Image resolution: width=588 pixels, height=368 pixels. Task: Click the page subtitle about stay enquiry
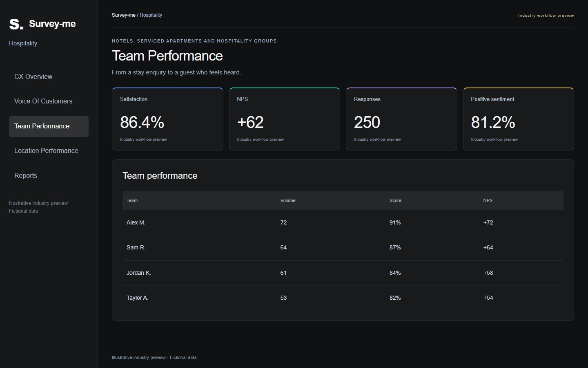[176, 72]
